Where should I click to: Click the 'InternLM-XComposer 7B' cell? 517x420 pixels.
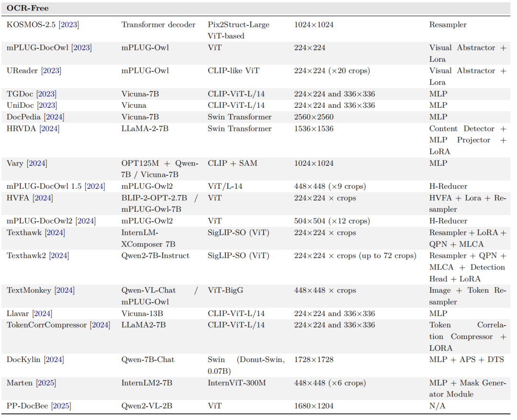(x=148, y=238)
